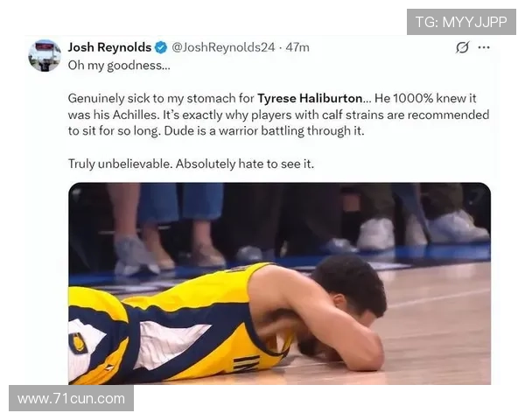The width and height of the screenshot is (525, 420).
Task: Click the white sneakers in the photo background
Action: (376, 233)
